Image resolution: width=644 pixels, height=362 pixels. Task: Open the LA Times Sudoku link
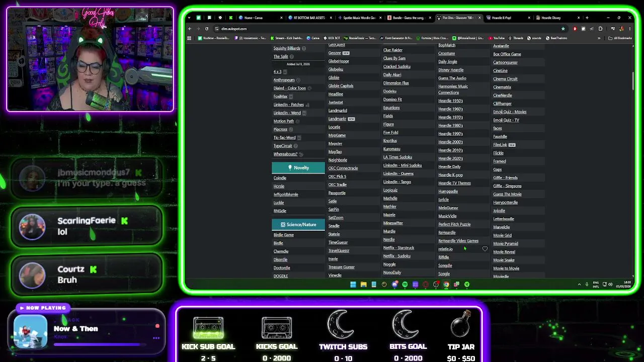point(397,157)
